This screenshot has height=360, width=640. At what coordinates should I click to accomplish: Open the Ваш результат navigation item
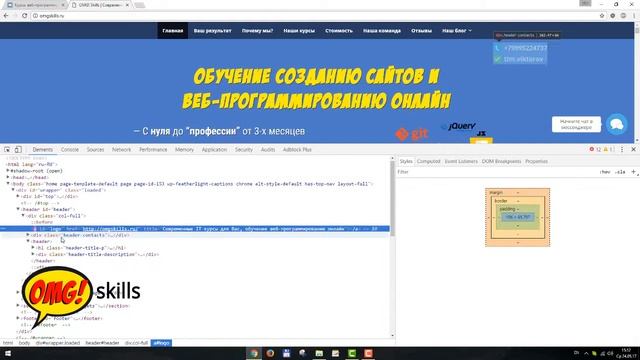click(212, 31)
